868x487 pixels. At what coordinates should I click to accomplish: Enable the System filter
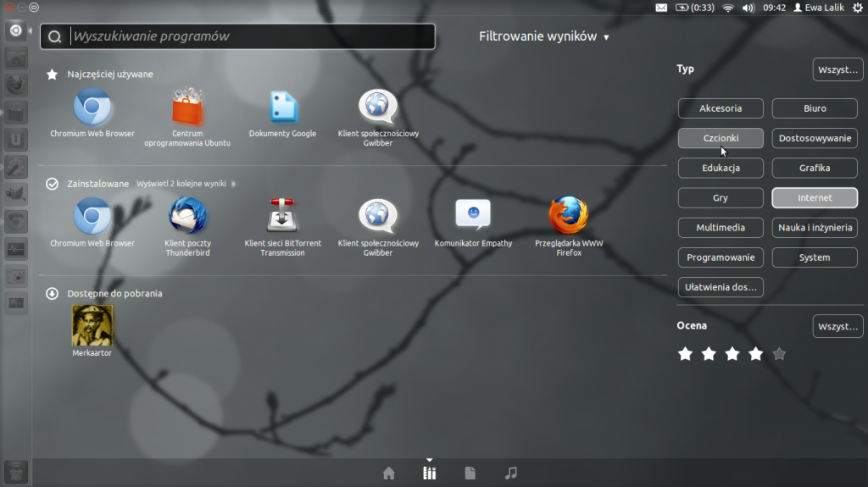[815, 257]
